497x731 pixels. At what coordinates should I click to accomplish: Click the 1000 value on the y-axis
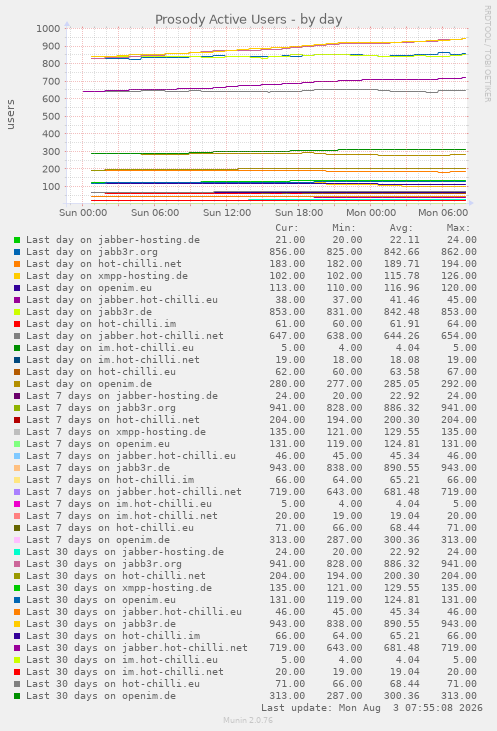click(48, 29)
